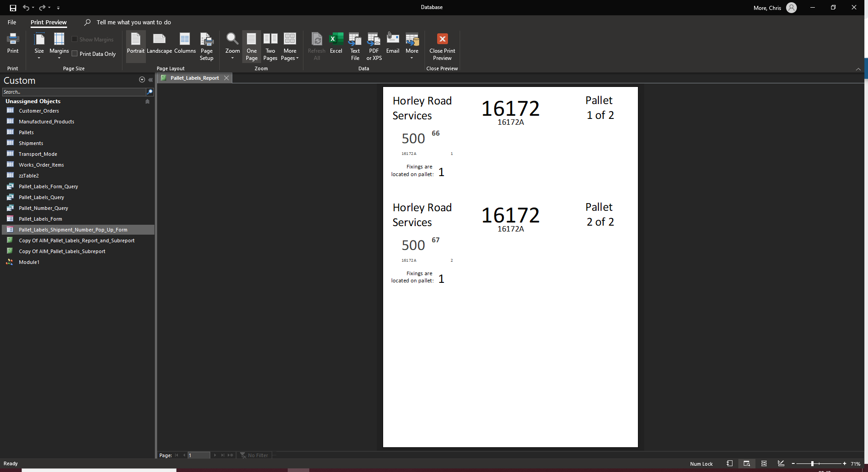868x472 pixels.
Task: Expand the More Pages dropdown
Action: pyautogui.click(x=290, y=46)
